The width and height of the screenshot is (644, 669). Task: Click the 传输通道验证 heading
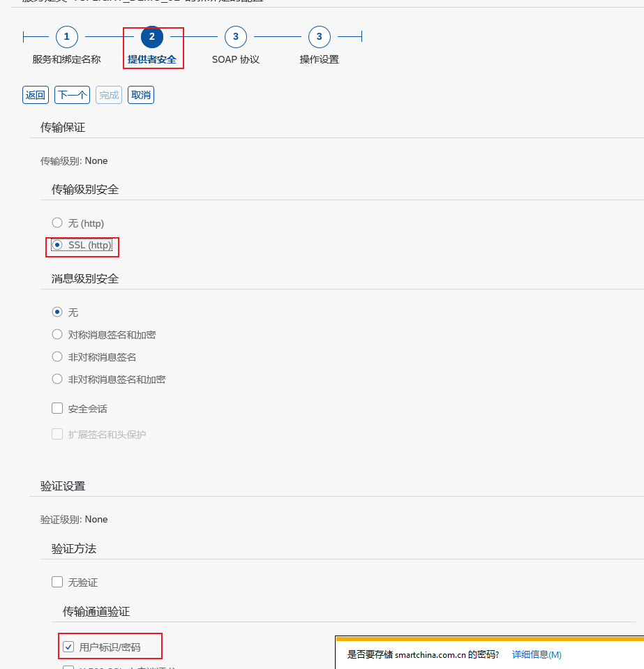[x=96, y=611]
